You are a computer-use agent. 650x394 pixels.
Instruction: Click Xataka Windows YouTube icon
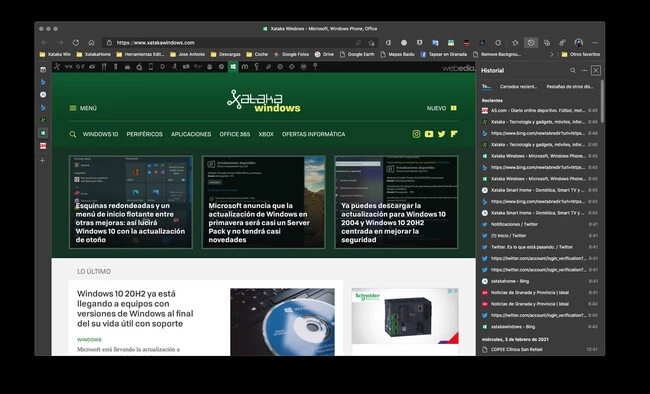click(x=429, y=134)
